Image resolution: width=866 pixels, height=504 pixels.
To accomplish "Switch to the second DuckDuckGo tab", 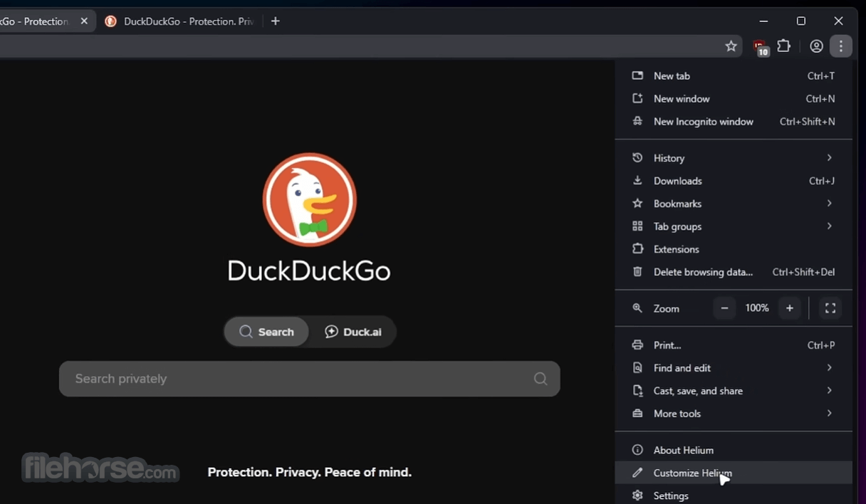I will pyautogui.click(x=179, y=21).
